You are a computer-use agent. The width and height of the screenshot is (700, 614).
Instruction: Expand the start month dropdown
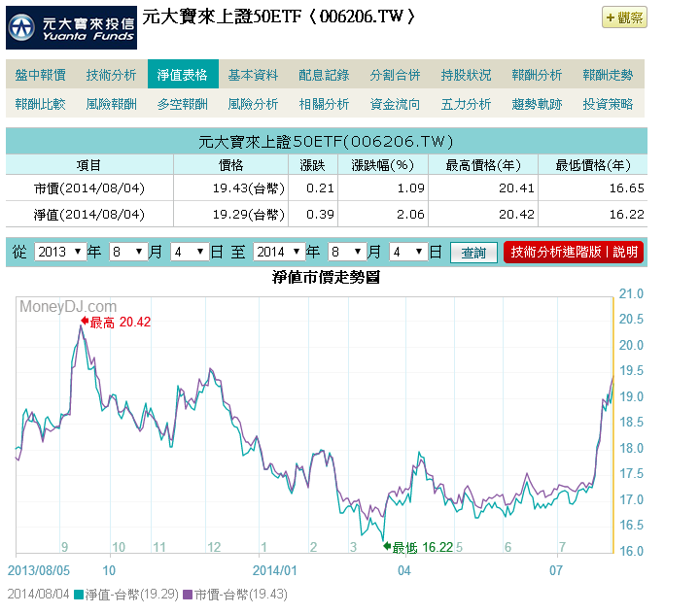tap(128, 252)
